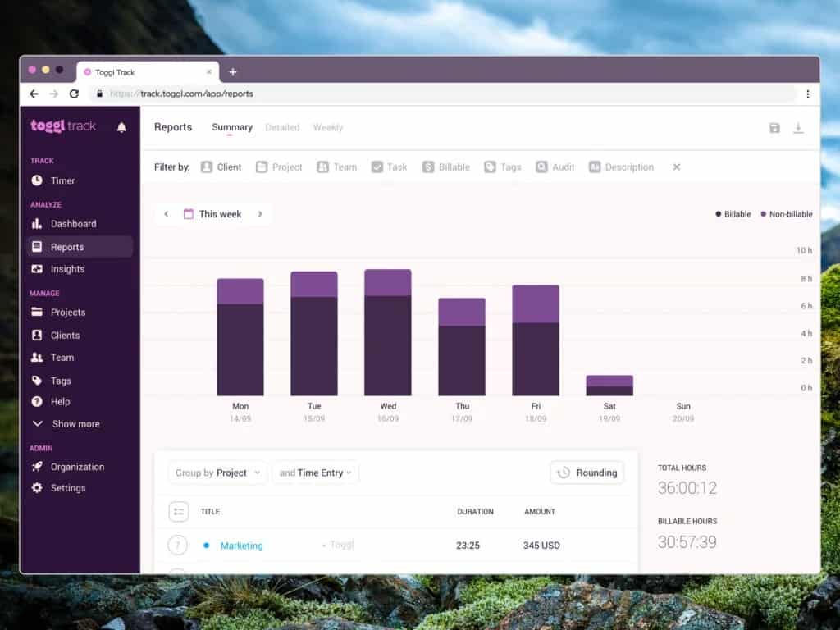
Task: Click the notification bell icon
Action: click(x=121, y=127)
